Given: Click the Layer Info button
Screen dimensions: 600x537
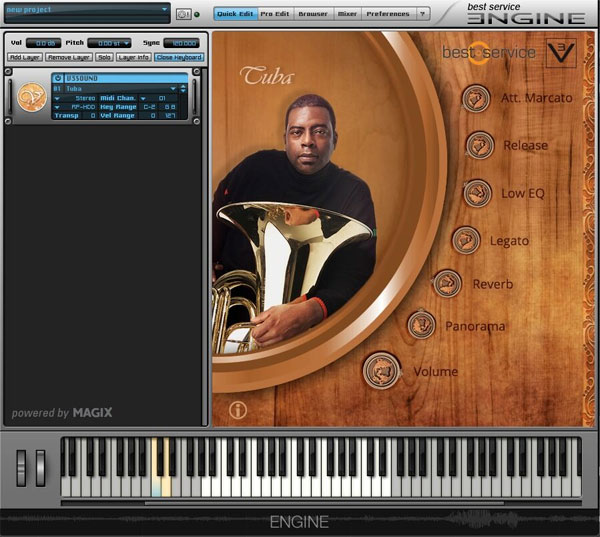Looking at the screenshot, I should [134, 57].
